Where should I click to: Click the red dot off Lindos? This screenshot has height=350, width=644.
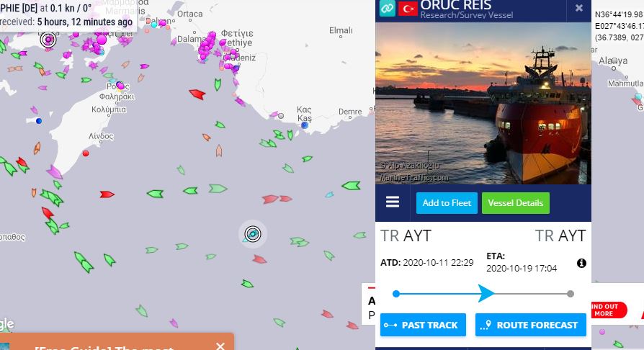click(x=86, y=153)
